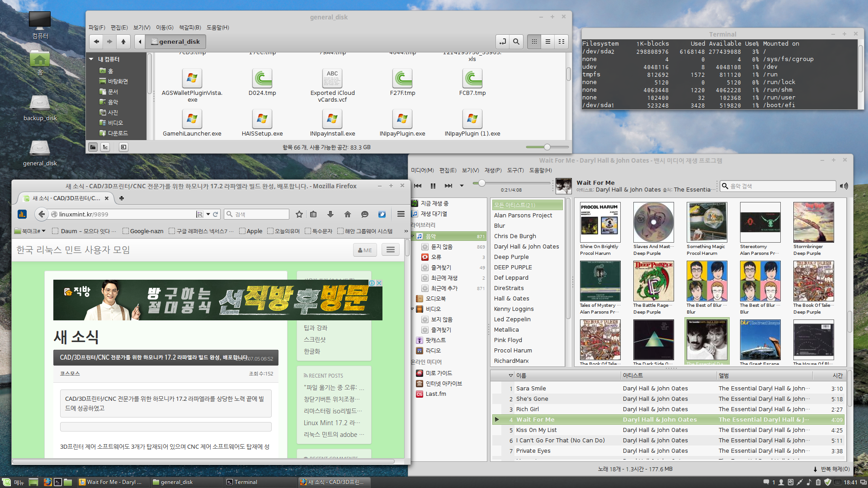Open the Linux Mint '메뉴' button in panel
Screen dimensions: 868x488
click(13, 482)
